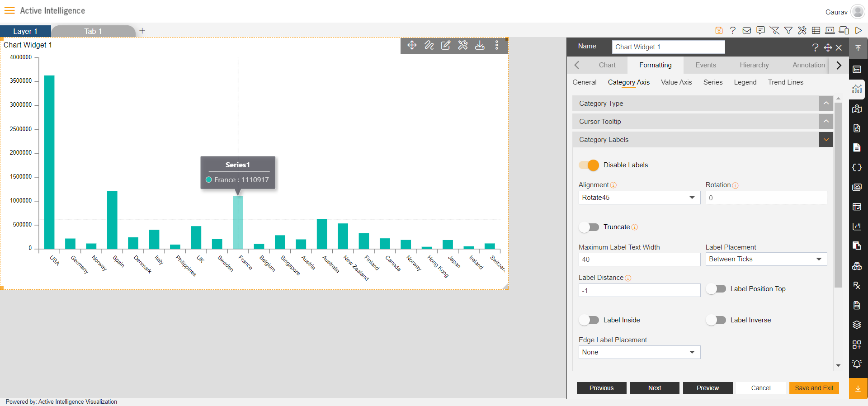Switch to the Hierarchy tab

coord(754,65)
